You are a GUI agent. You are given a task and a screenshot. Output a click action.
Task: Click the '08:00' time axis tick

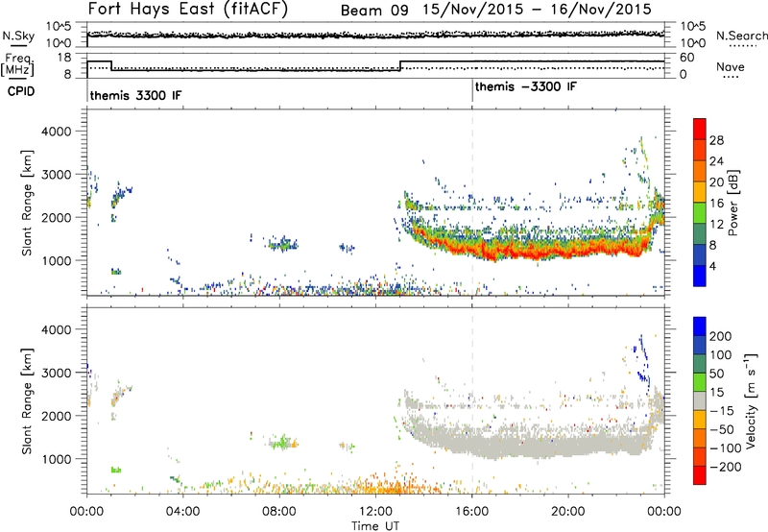click(x=279, y=512)
